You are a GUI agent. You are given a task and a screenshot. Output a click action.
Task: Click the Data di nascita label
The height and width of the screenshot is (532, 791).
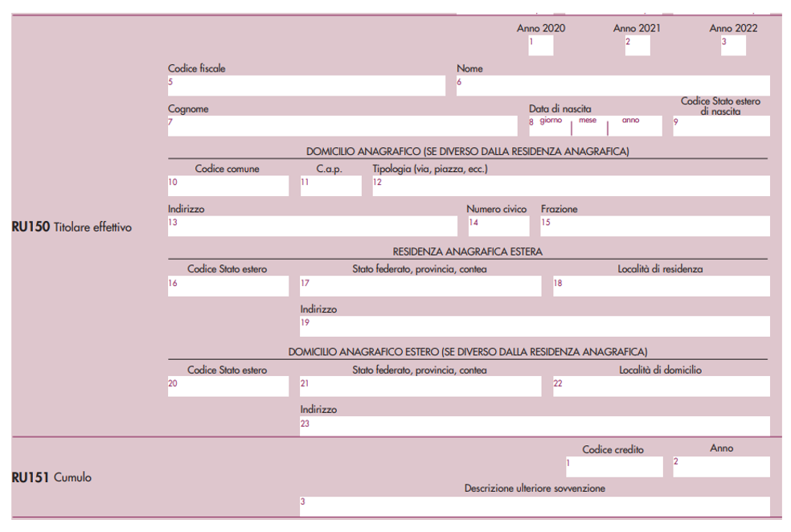click(x=560, y=108)
